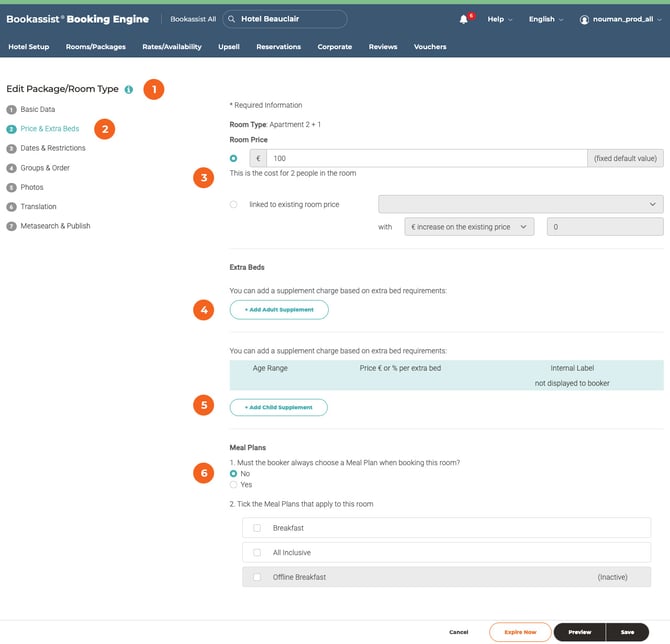Click the Metasearch & Publish step icon
Viewport: 670px width, 644px height.
click(x=11, y=226)
